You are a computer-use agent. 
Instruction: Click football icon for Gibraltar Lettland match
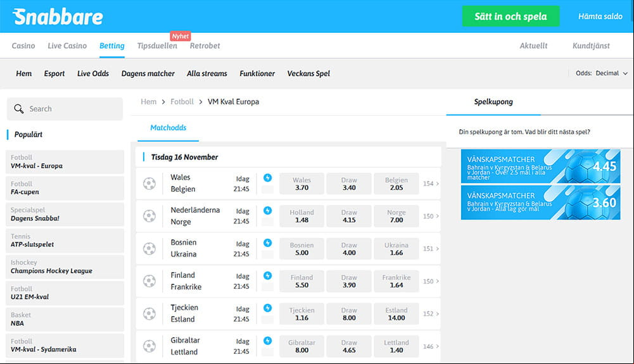click(149, 346)
